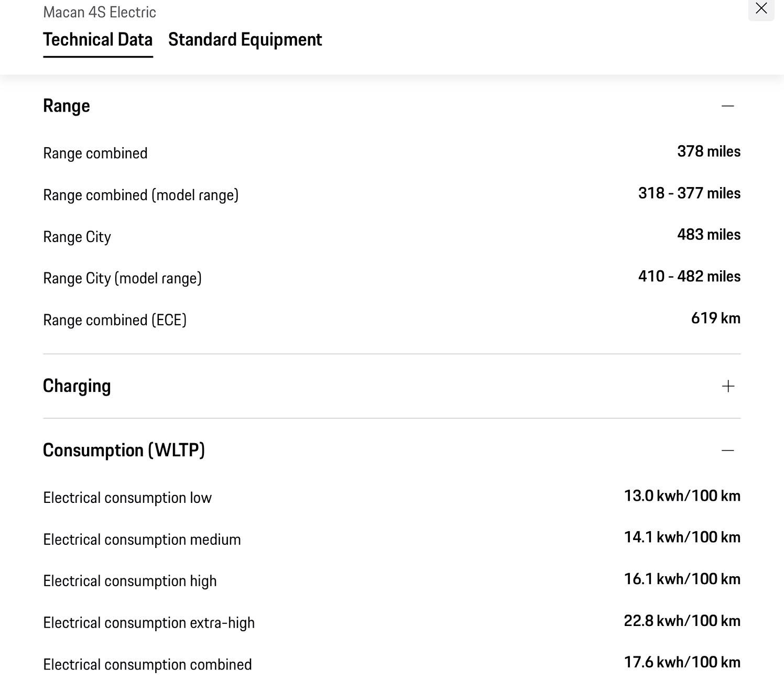Click the Consumption (WLTP) heading
This screenshot has width=784, height=681.
124,451
